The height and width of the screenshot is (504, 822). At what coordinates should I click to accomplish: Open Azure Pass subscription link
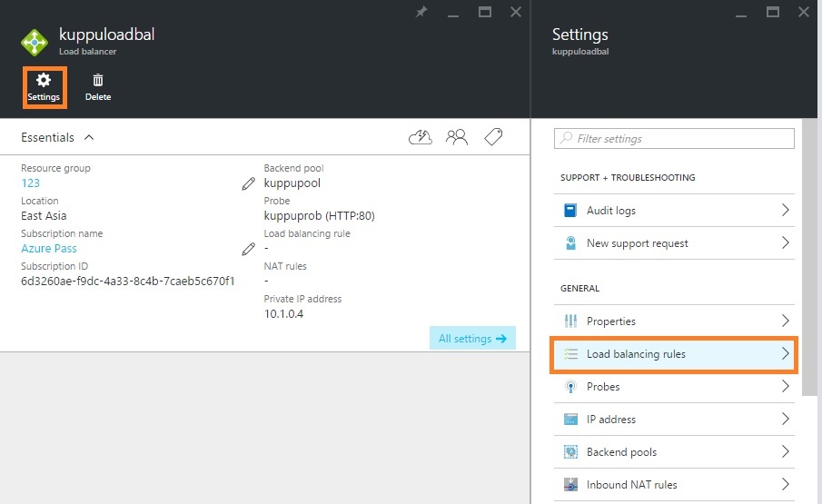(49, 249)
